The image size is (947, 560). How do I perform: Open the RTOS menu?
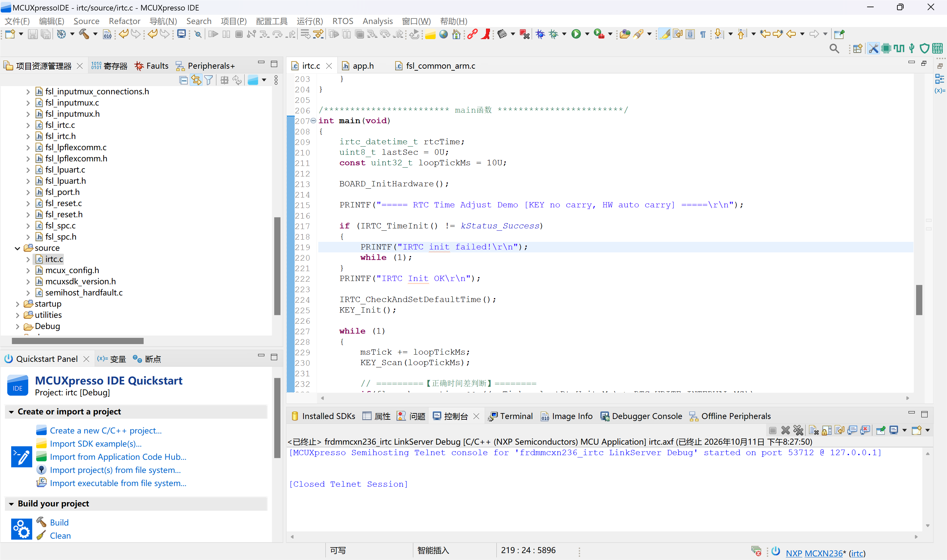point(343,21)
